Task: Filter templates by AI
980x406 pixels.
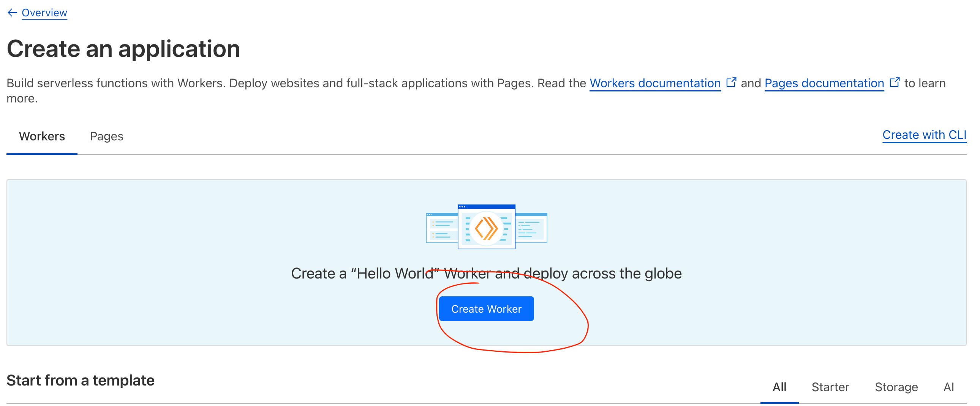Action: tap(948, 387)
